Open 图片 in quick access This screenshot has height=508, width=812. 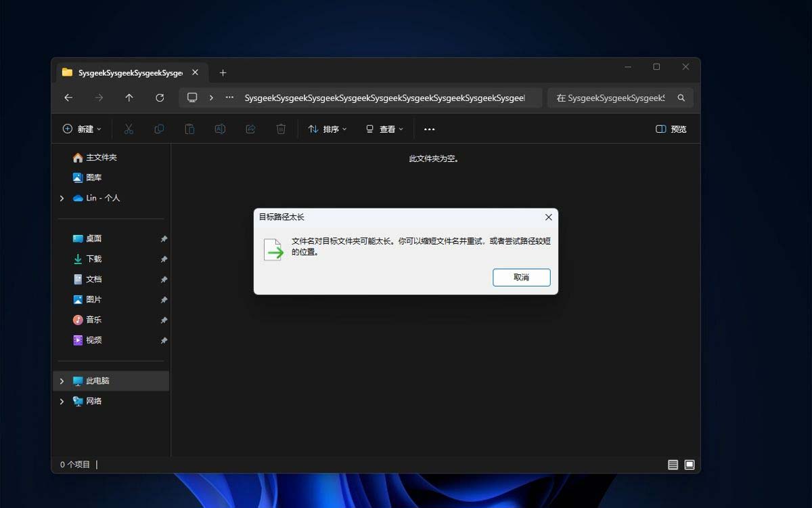tap(87, 299)
